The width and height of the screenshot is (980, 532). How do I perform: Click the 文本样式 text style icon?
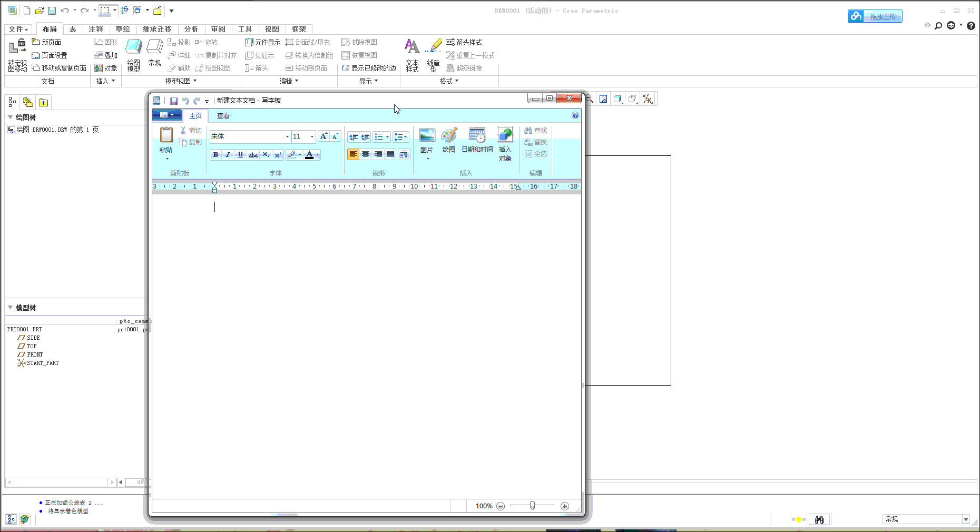413,55
